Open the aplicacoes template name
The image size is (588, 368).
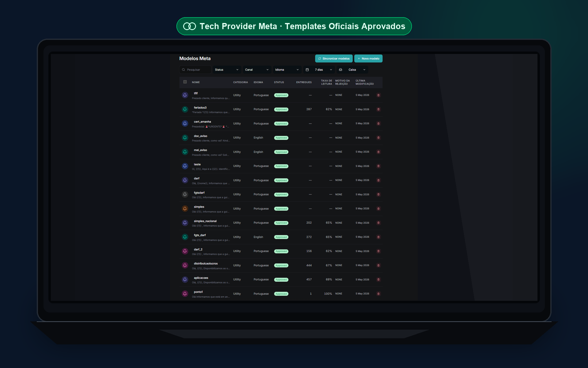click(x=201, y=278)
